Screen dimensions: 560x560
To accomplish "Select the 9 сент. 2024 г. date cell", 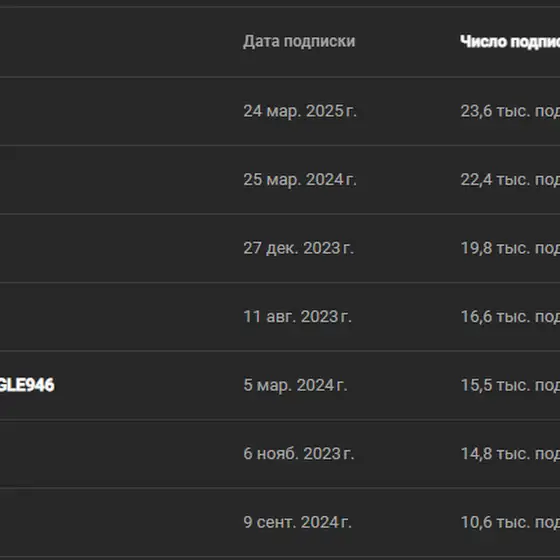I will [x=298, y=522].
